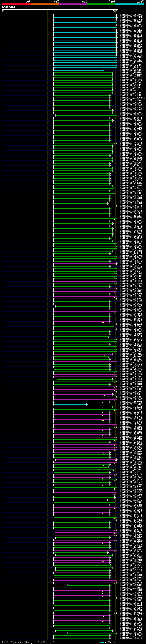Open hit UniRef100_Q4FJX5
146x644 pixels.
tap(131, 289)
